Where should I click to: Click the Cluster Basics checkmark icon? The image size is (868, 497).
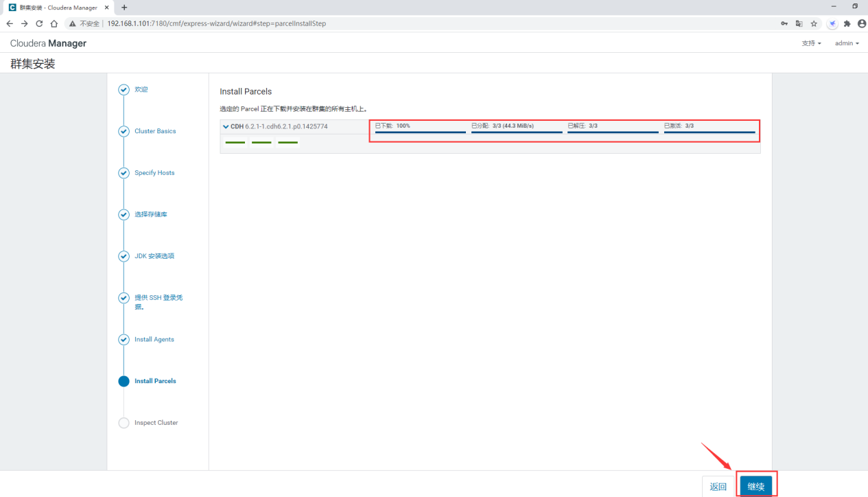tap(124, 131)
